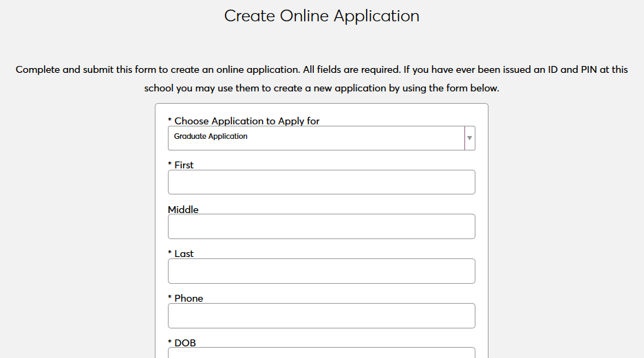
Task: Open the Graduate Application combo box
Action: pyautogui.click(x=316, y=138)
